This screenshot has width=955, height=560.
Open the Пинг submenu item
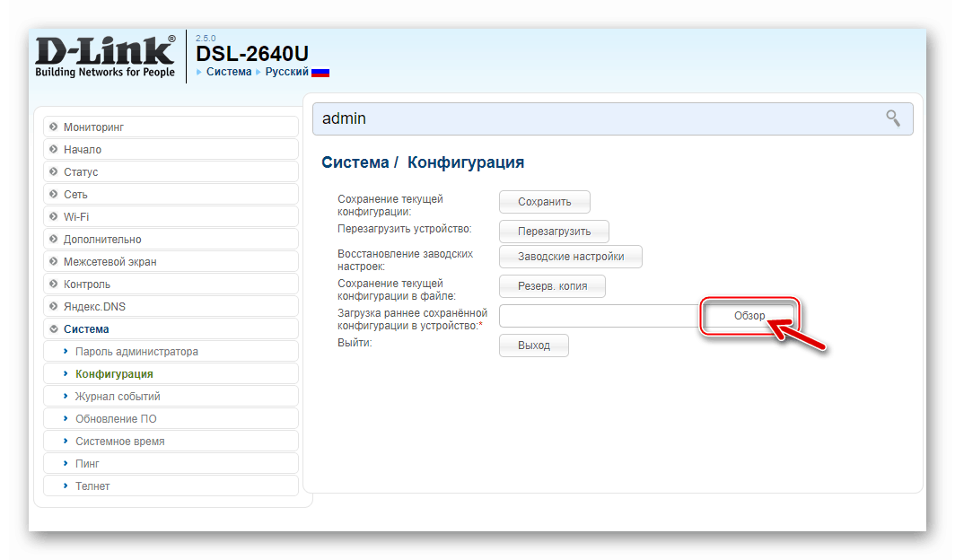click(171, 465)
